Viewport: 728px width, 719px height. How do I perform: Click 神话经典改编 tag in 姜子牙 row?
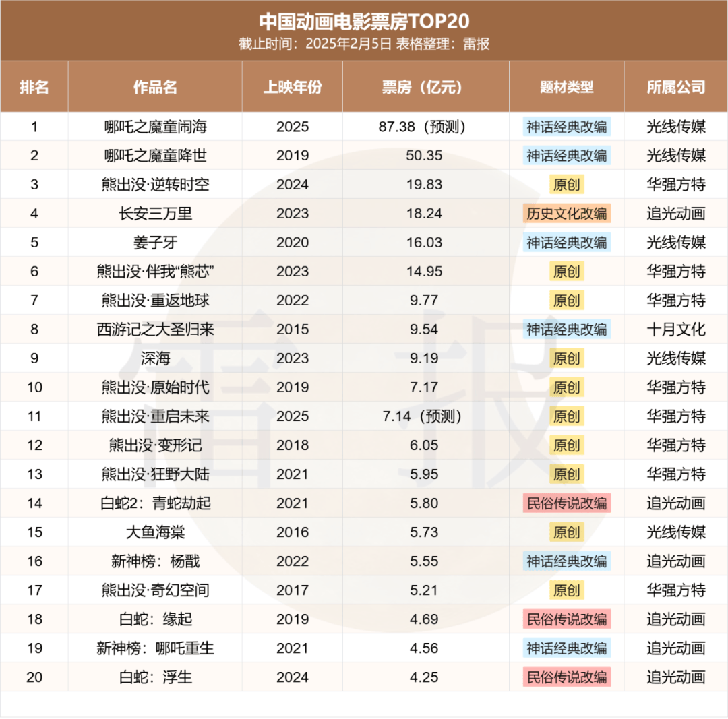tap(566, 243)
